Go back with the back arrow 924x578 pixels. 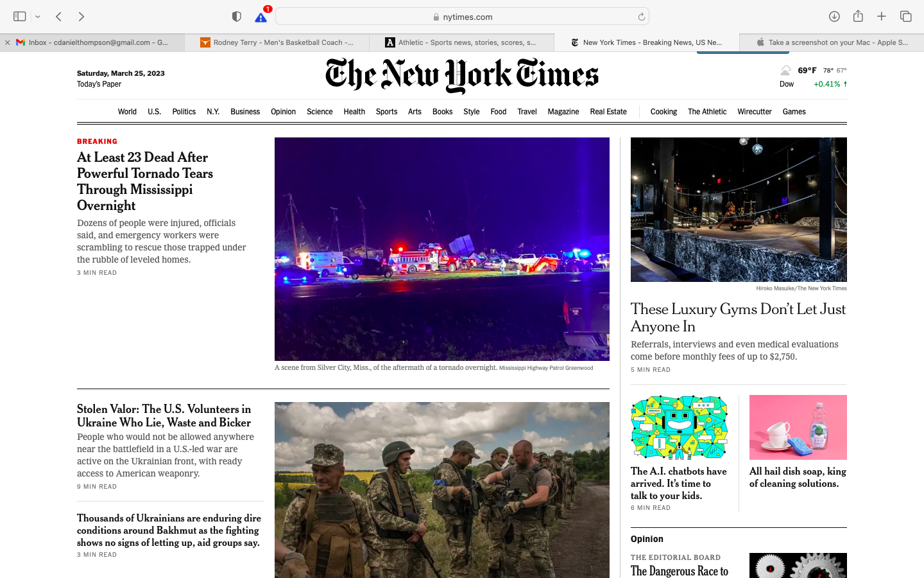58,17
